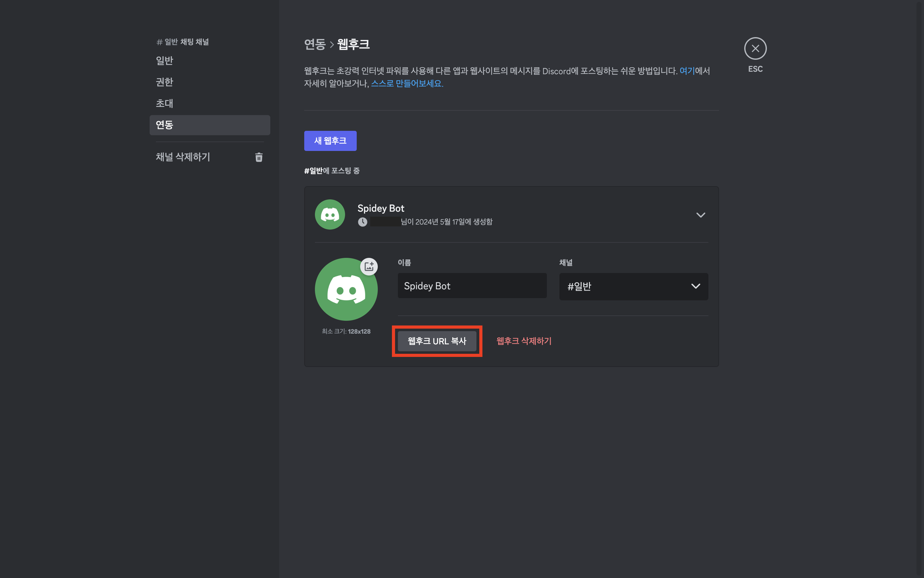Click the trash icon next to 채널 삭제하기

tap(259, 157)
